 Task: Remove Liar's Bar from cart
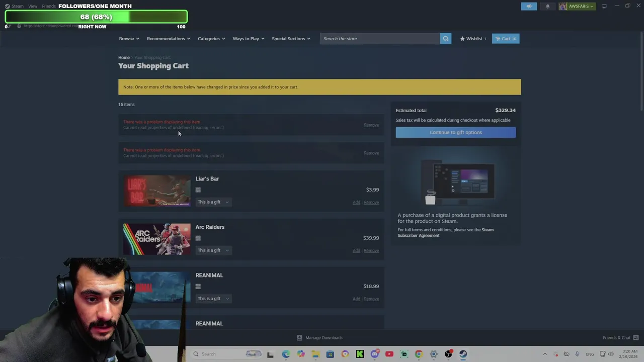pyautogui.click(x=371, y=203)
